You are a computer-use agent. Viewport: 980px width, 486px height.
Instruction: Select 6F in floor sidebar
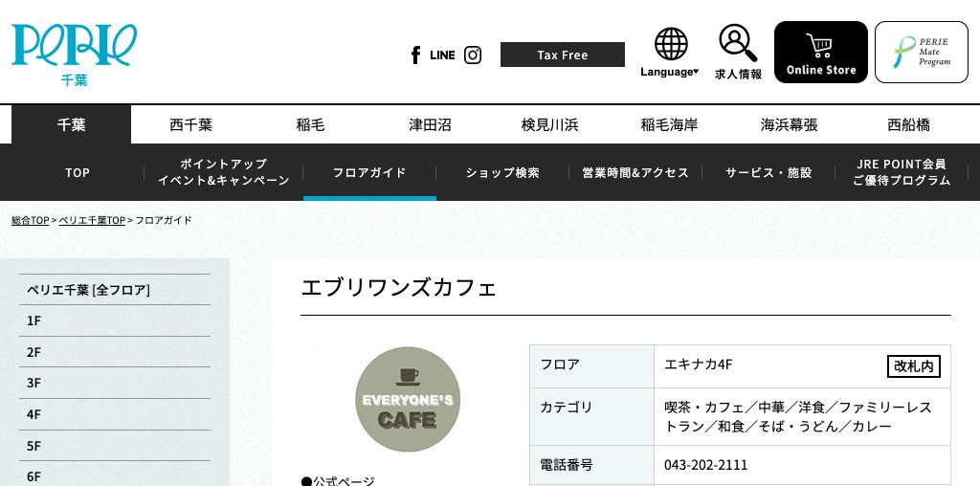[x=115, y=475]
